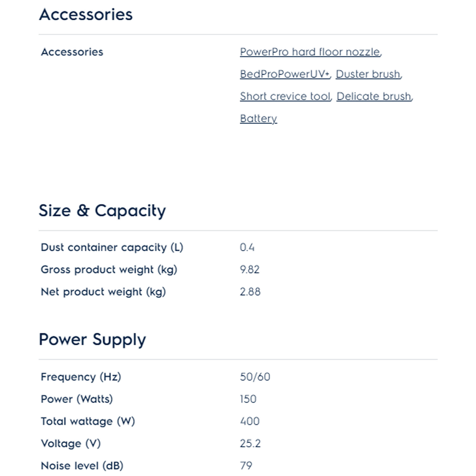Click the Accessories section heading

(x=86, y=14)
